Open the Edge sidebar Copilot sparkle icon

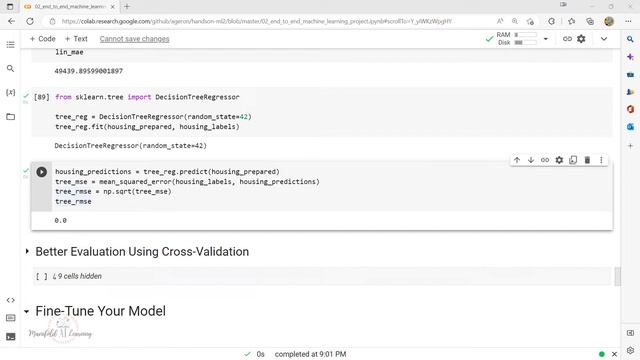point(630,57)
